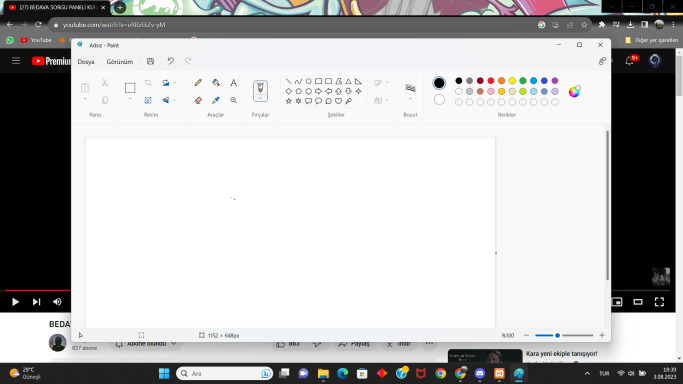
Task: Select the Diamond shape
Action: coord(288,91)
